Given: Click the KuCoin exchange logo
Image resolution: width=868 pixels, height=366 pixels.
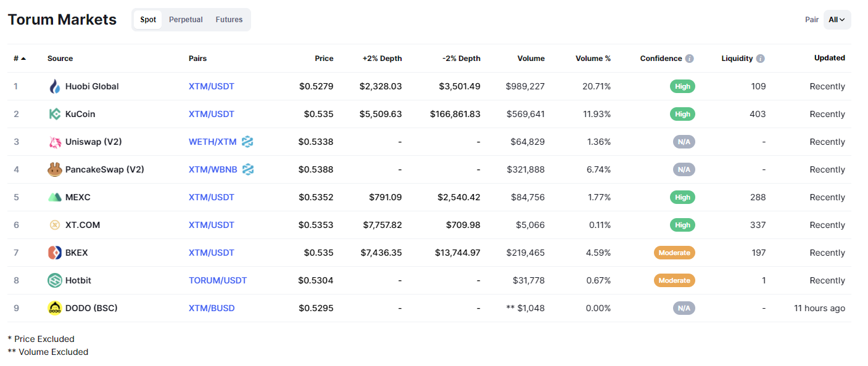Looking at the screenshot, I should [55, 114].
